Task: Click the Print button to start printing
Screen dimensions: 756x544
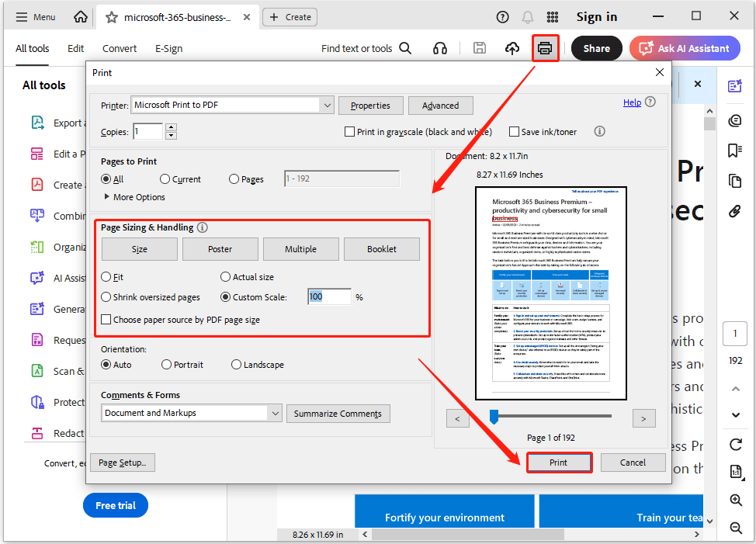Action: (559, 462)
